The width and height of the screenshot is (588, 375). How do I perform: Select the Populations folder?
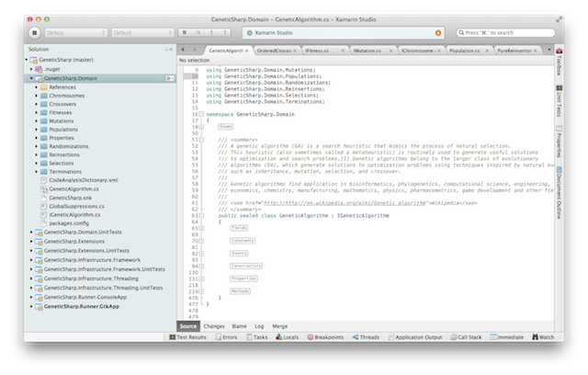[x=63, y=130]
